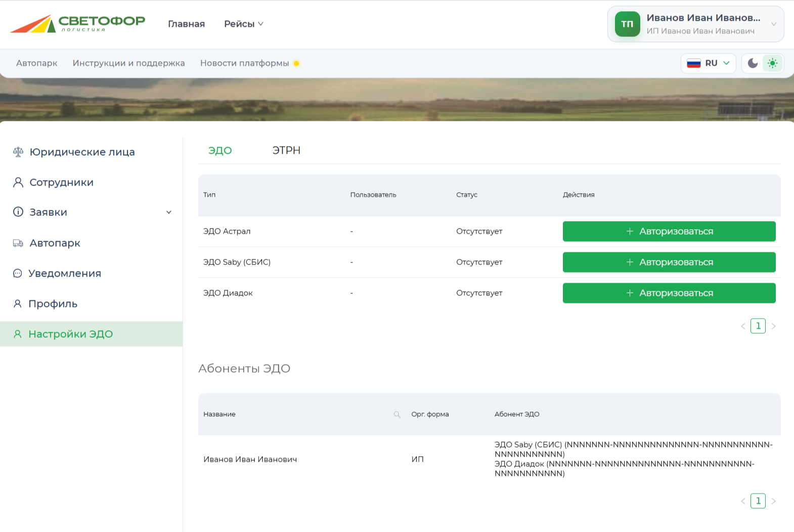Open the RU language selector
This screenshot has height=532, width=794.
tap(708, 63)
